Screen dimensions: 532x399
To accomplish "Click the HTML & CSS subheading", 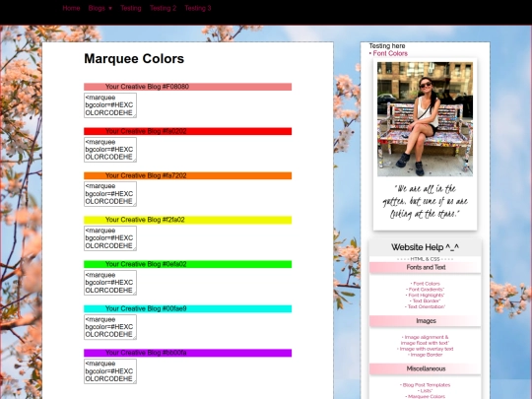I will [426, 259].
